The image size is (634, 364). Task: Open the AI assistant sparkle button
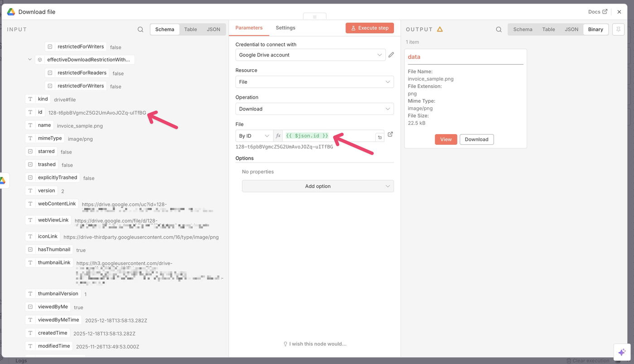622,352
